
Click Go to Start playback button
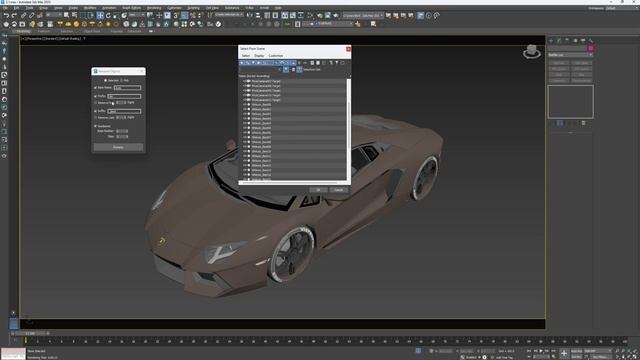click(529, 351)
